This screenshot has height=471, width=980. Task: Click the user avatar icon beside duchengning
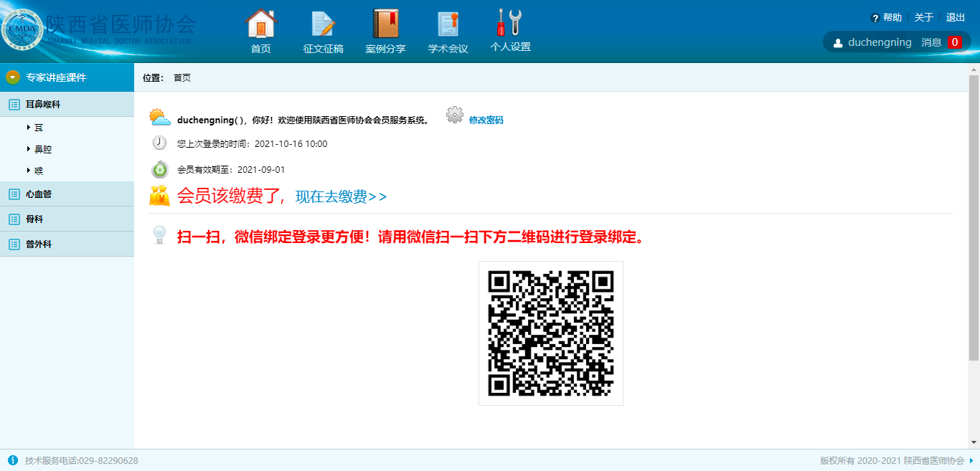pyautogui.click(x=838, y=43)
